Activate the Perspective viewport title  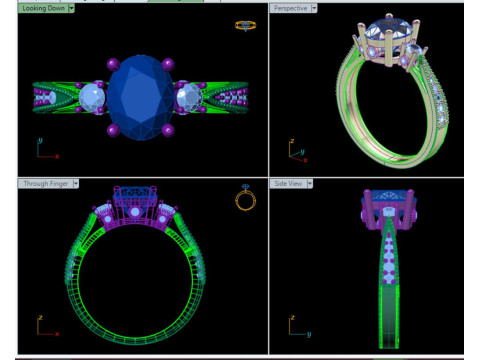coord(290,8)
